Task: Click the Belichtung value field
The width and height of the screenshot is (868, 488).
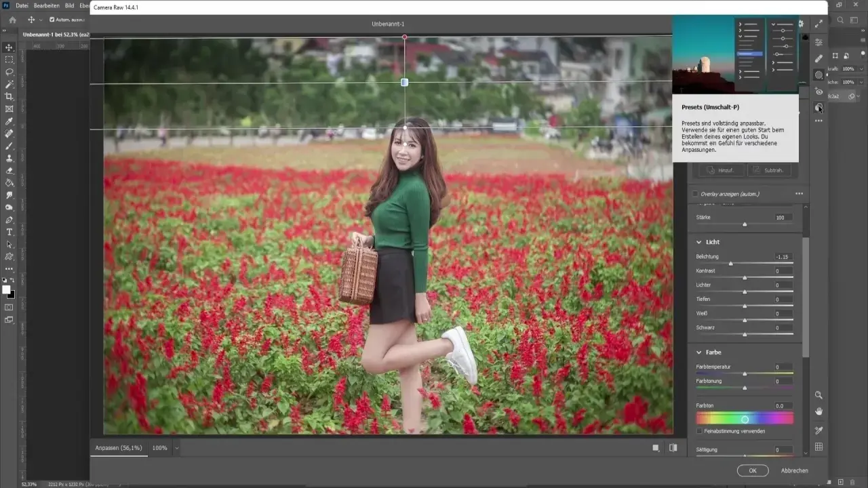Action: [783, 257]
